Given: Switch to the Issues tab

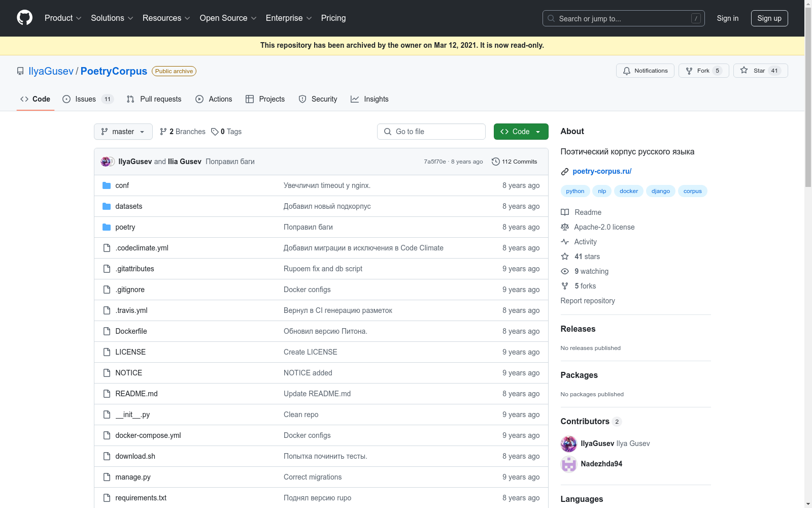Looking at the screenshot, I should click(x=88, y=99).
